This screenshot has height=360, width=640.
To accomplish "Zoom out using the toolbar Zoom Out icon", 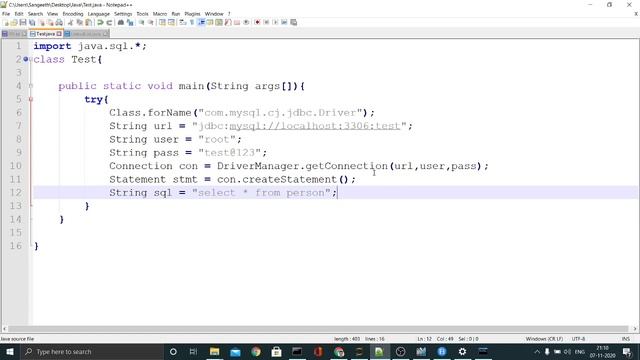I will click(151, 22).
